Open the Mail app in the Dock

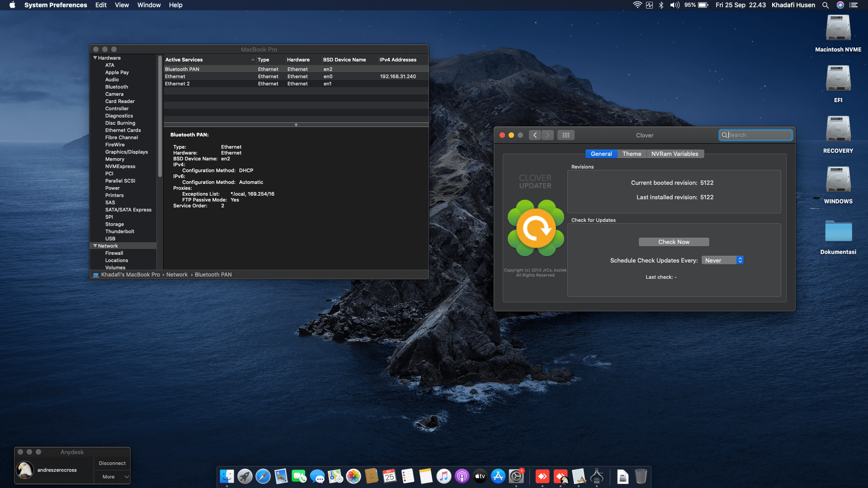pyautogui.click(x=281, y=476)
